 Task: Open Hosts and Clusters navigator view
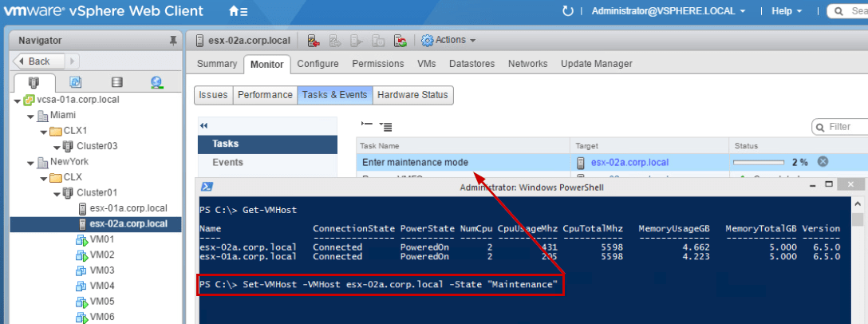[34, 82]
